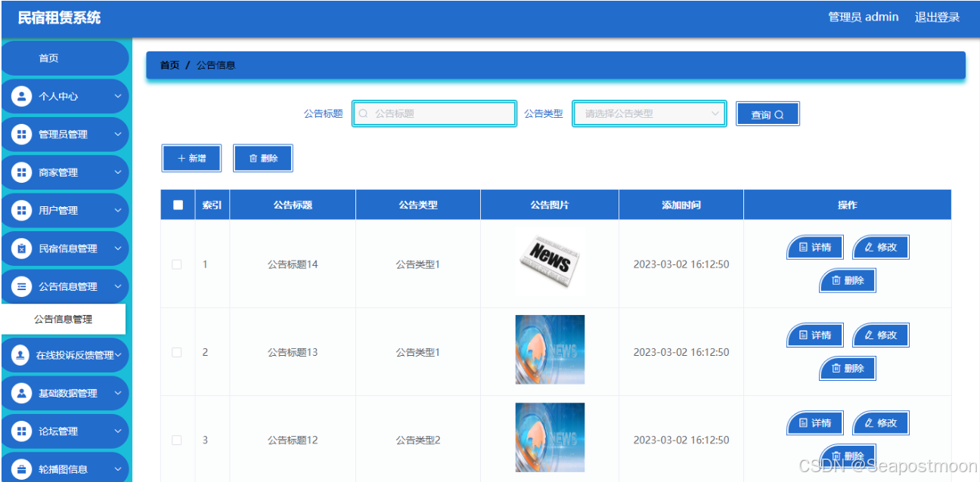
Task: Select 公告信息管理 from the expanded submenu
Action: pyautogui.click(x=65, y=320)
